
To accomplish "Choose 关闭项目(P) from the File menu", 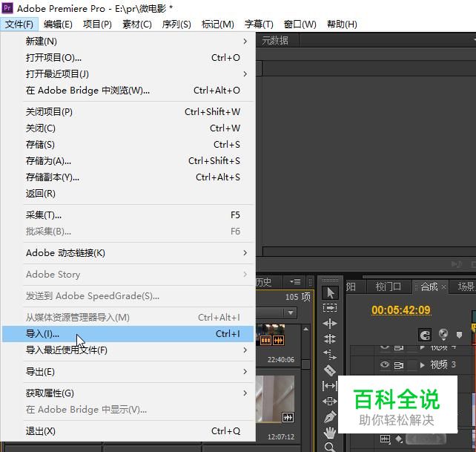I will (128, 112).
